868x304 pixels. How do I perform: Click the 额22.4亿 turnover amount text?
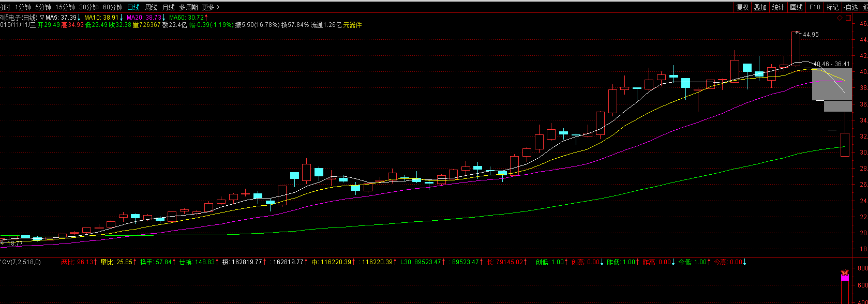click(174, 25)
